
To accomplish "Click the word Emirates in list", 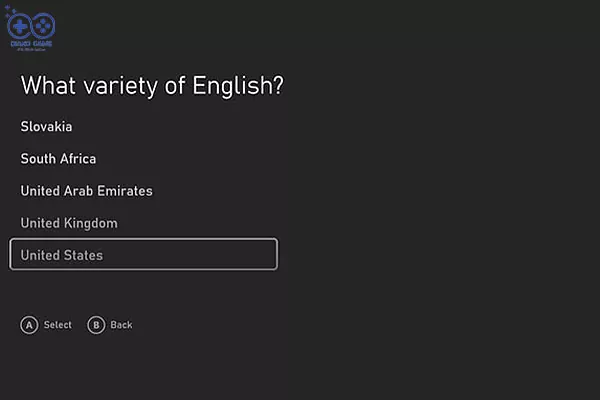I will [x=125, y=191].
